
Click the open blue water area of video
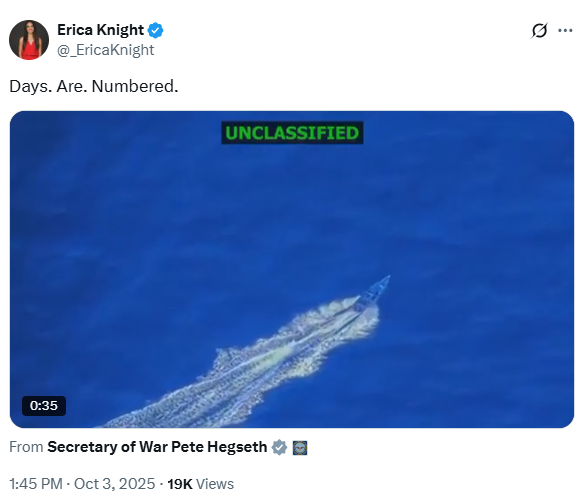(x=150, y=225)
